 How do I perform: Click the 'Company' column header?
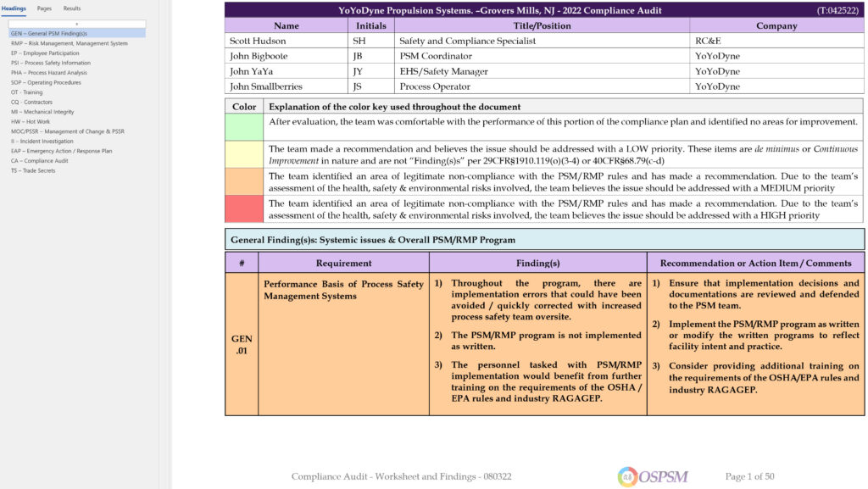coord(776,25)
